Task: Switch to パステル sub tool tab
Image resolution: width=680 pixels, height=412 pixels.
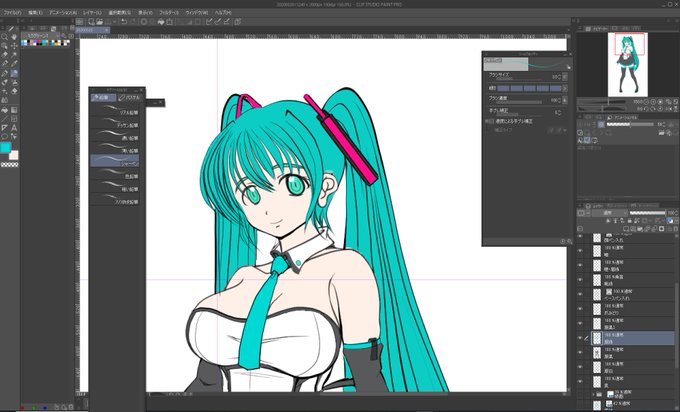Action: (130, 98)
